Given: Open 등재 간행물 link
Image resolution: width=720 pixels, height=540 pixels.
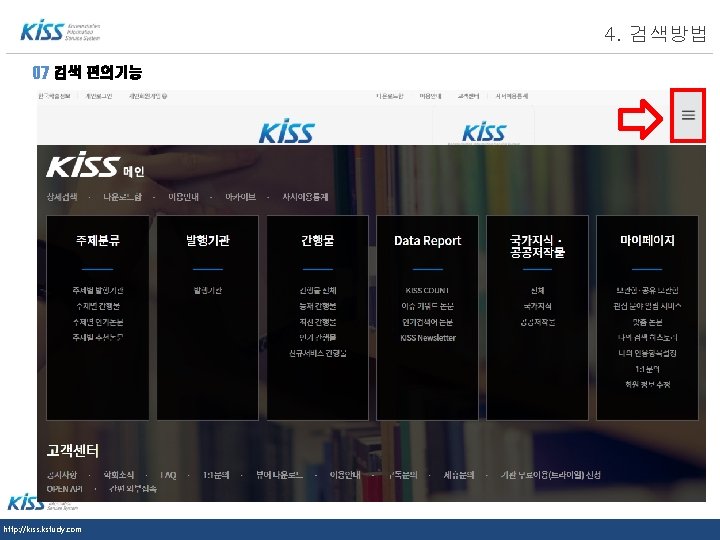Looking at the screenshot, I should 318,306.
